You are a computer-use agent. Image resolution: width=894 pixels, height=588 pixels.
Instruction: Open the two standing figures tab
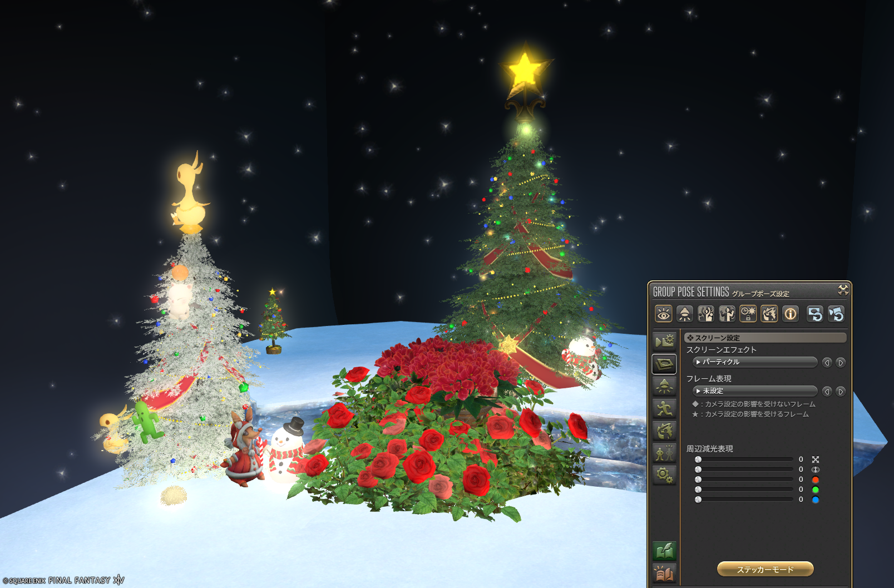(x=664, y=453)
